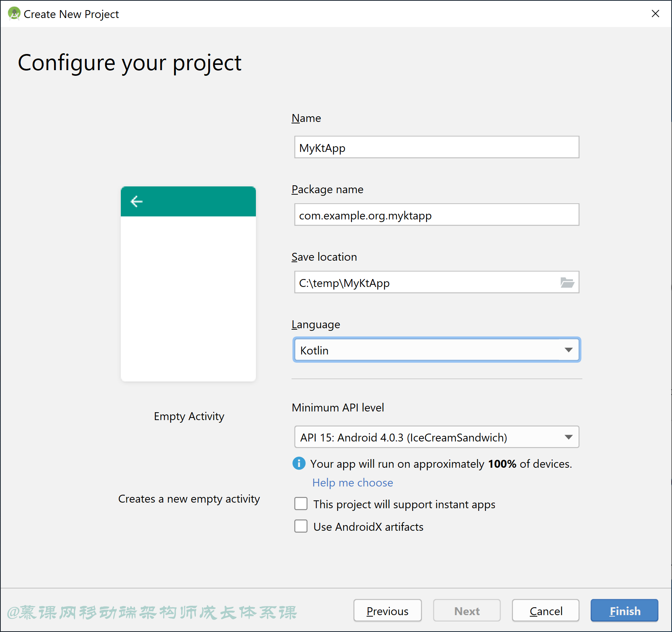Click the back arrow in the activity preview
The image size is (672, 632).
[136, 201]
